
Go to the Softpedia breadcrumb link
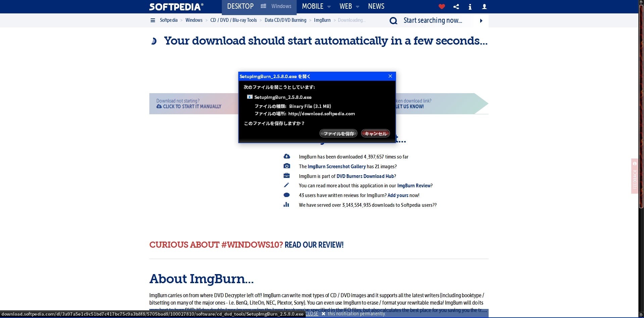pyautogui.click(x=168, y=20)
